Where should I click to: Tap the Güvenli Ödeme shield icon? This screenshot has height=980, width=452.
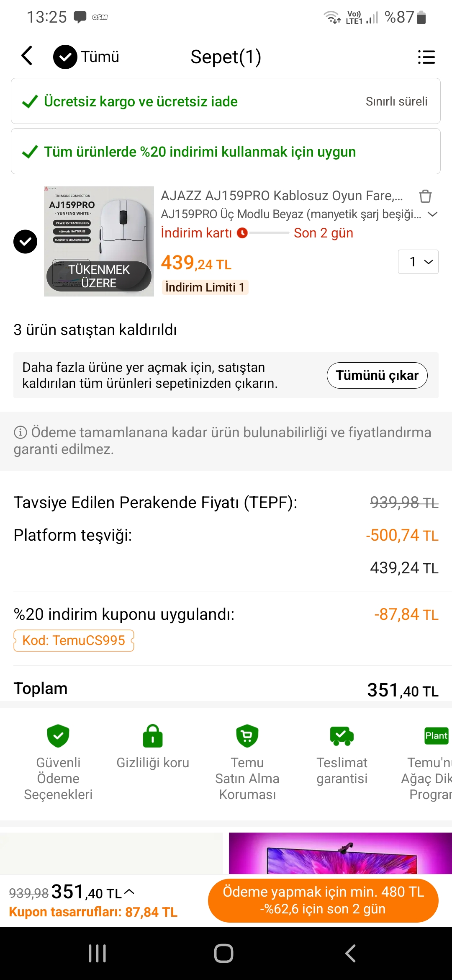[58, 736]
